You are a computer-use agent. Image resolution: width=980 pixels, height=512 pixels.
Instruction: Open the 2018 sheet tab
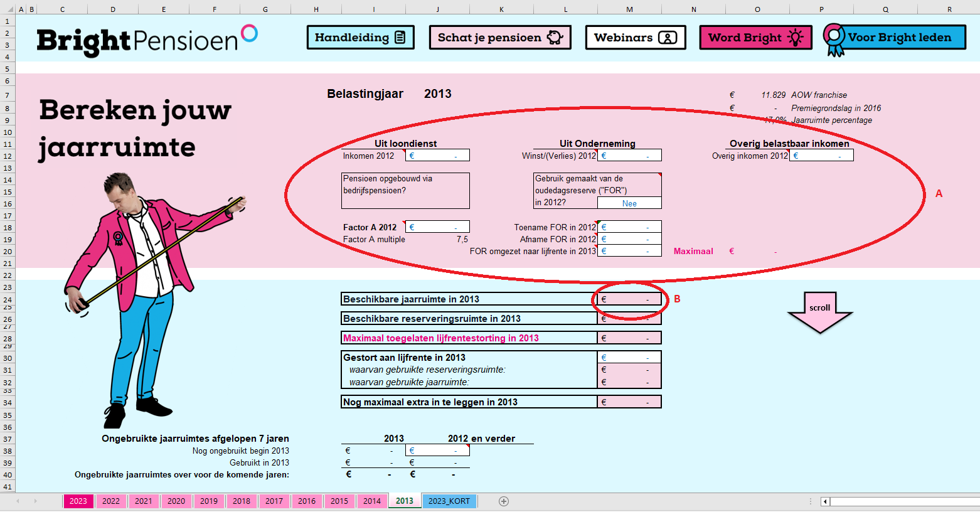pos(242,501)
